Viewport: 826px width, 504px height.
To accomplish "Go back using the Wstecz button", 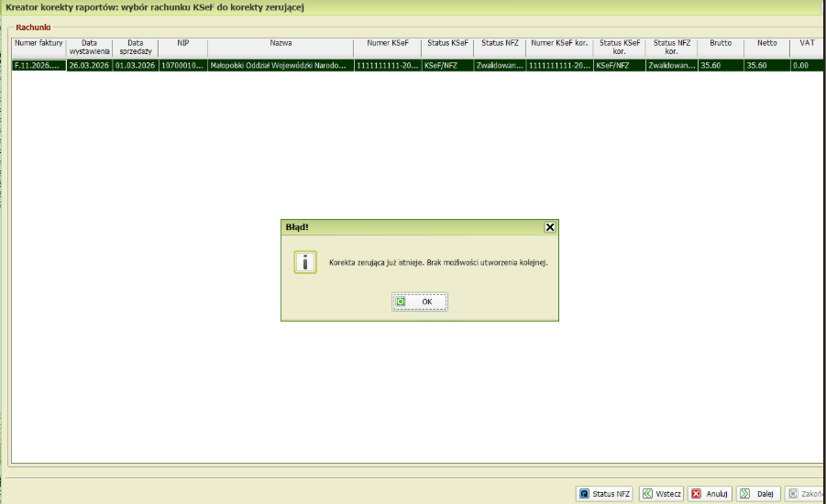I will pos(661,494).
